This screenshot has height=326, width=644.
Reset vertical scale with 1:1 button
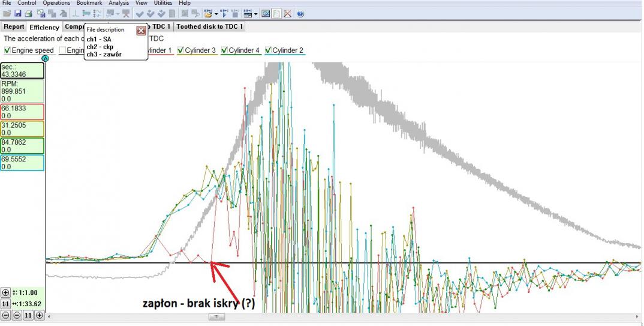click(6, 304)
